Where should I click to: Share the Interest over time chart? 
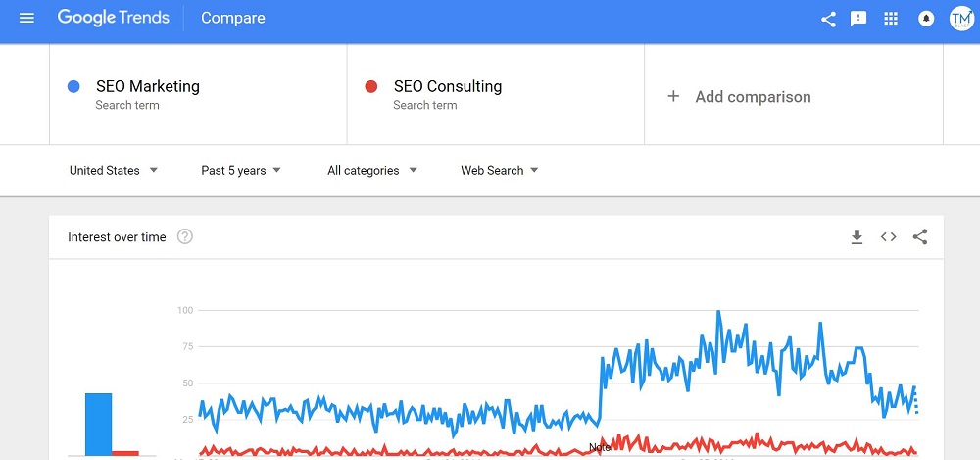(x=920, y=236)
